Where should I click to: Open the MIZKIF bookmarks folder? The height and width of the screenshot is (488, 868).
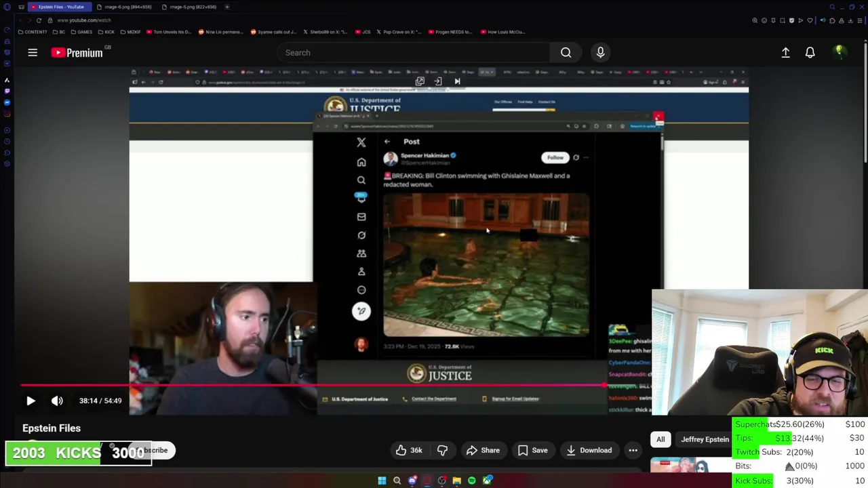click(x=131, y=32)
